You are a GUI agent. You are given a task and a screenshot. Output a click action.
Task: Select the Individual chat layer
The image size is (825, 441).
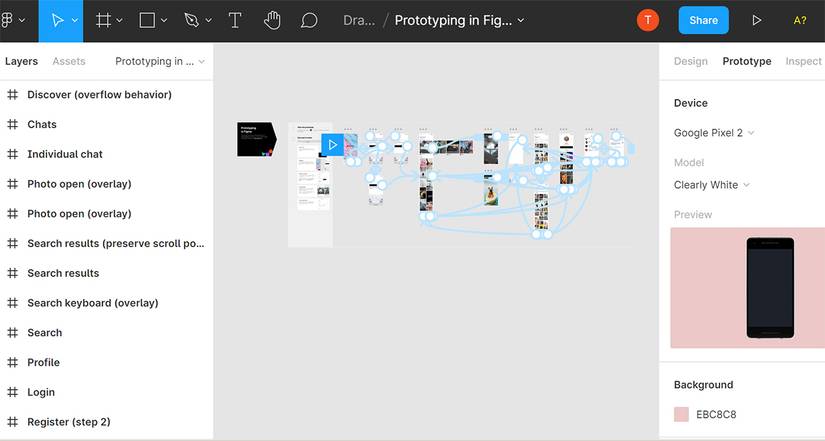(106, 154)
